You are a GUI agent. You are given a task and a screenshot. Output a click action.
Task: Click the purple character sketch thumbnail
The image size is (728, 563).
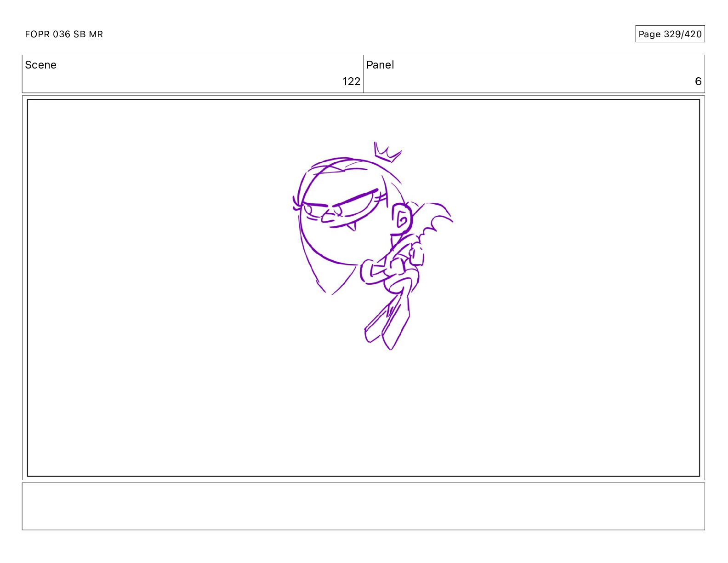click(x=372, y=246)
